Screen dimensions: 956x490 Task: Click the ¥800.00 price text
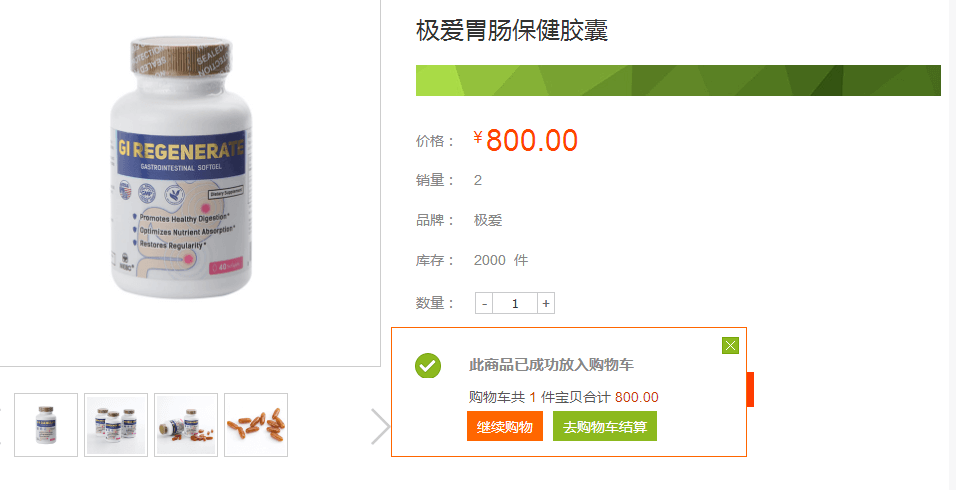tap(526, 140)
